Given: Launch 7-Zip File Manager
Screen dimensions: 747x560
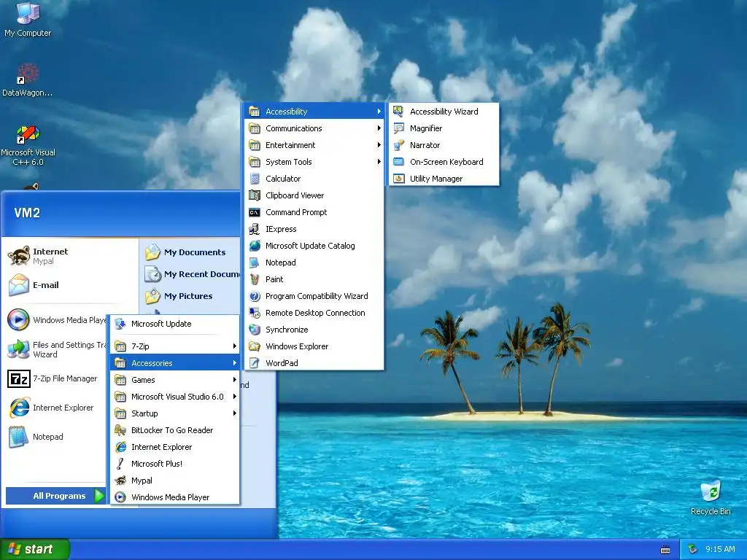Looking at the screenshot, I should click(56, 378).
